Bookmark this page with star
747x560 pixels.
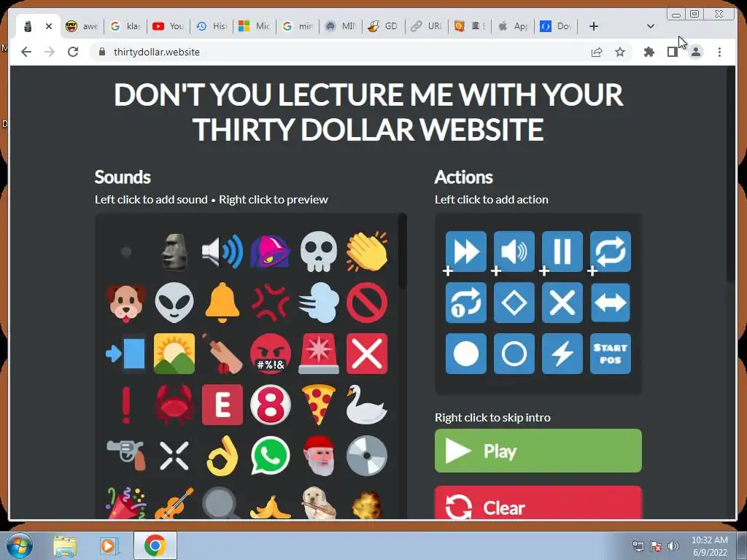(x=619, y=52)
